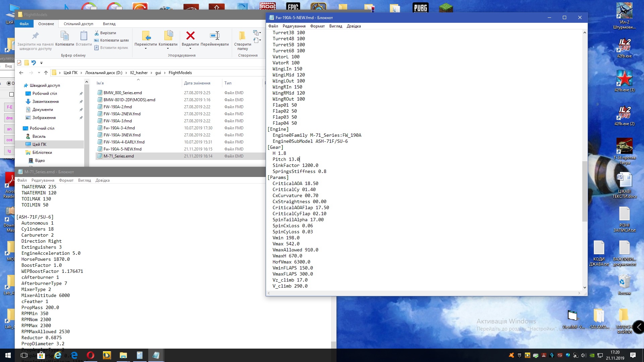Tick the empty checkbox at left edge
Image resolution: width=644 pixels, height=362 pixels.
click(x=11, y=94)
